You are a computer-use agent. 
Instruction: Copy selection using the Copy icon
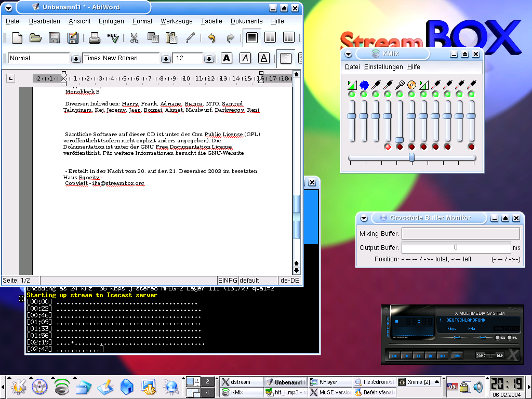click(x=153, y=37)
